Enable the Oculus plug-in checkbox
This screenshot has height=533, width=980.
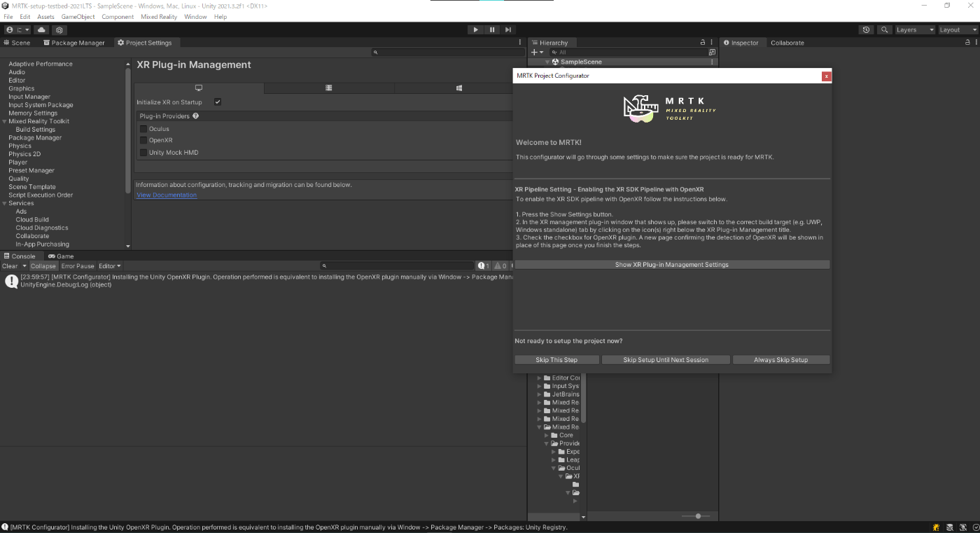(143, 129)
